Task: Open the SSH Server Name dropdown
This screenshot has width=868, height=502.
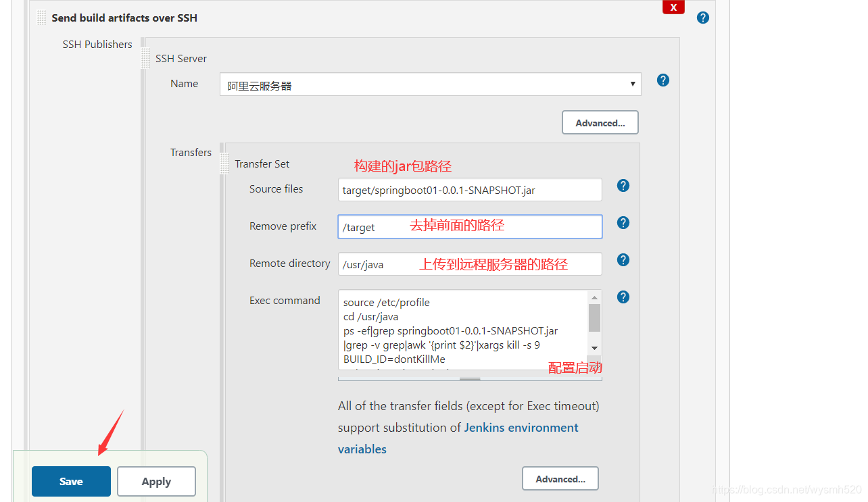Action: click(x=431, y=84)
